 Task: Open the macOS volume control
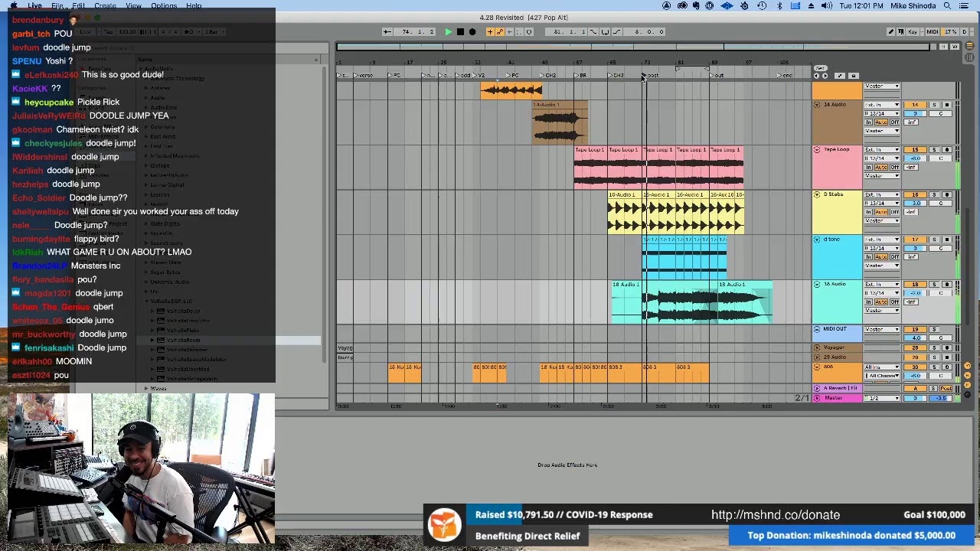827,6
